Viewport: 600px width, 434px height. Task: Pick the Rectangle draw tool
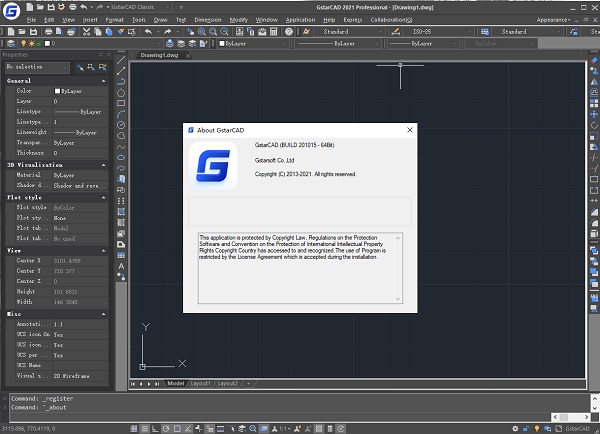click(x=122, y=103)
